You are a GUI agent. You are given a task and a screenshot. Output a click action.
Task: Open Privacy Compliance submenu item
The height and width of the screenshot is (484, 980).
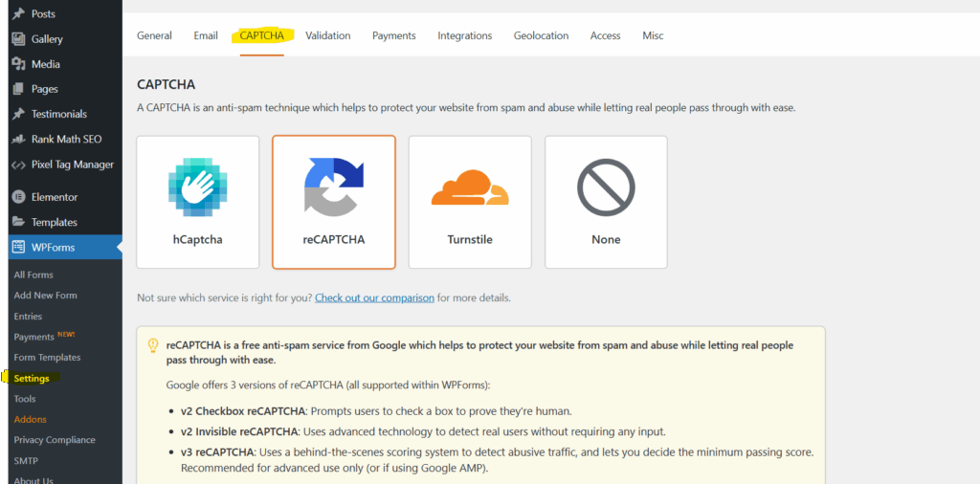[55, 440]
